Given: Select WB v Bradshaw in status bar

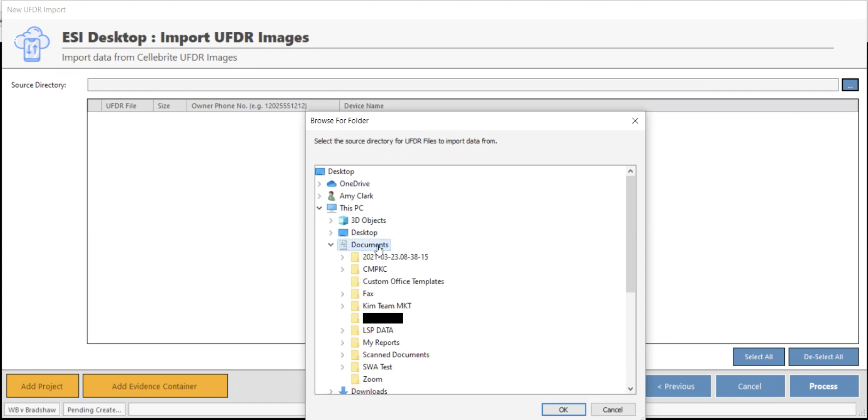Looking at the screenshot, I should tap(32, 409).
